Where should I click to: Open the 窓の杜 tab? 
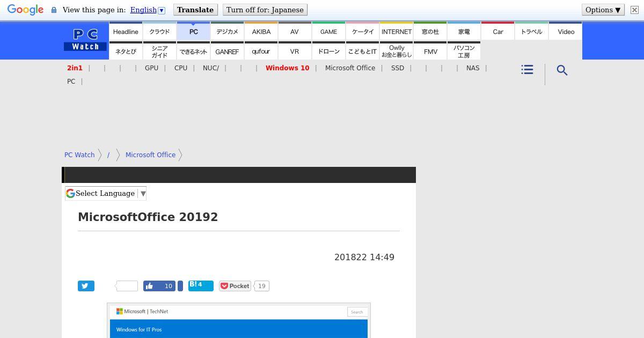[430, 31]
